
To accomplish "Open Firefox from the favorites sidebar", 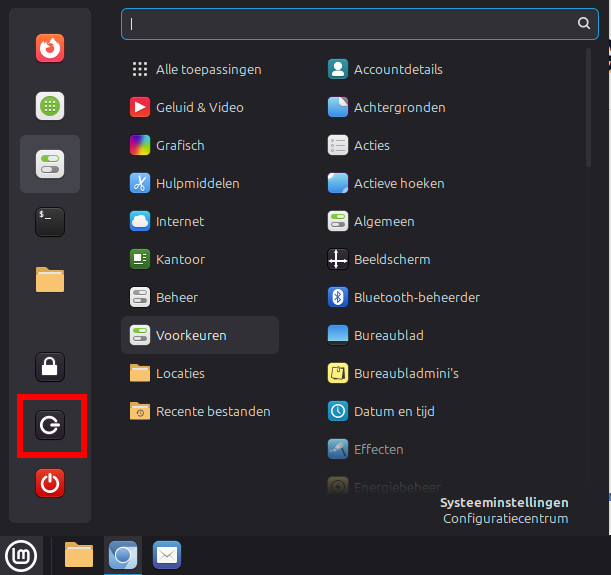I will click(x=50, y=48).
